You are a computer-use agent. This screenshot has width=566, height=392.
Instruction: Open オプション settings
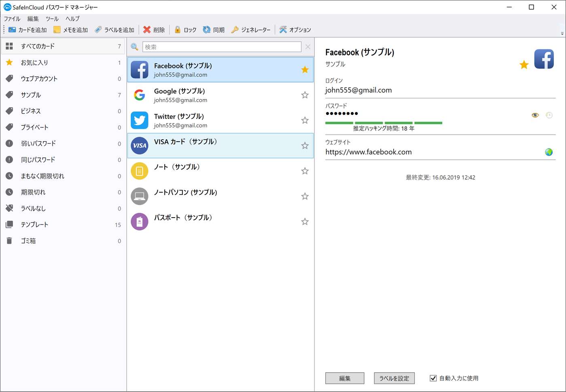point(295,30)
